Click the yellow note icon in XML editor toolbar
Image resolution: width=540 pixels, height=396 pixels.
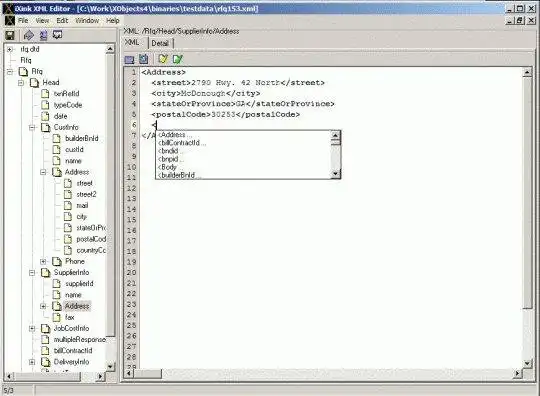click(163, 59)
